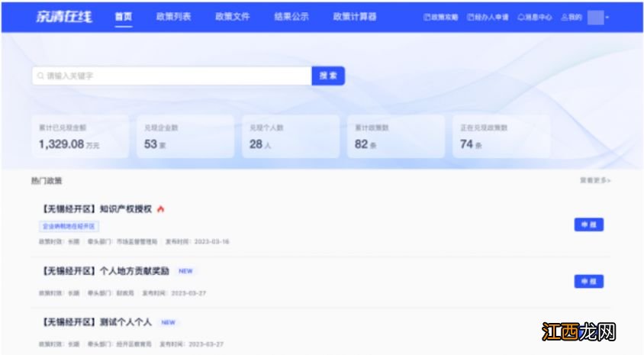Click the blue 搜索 button
This screenshot has width=644, height=355.
328,76
